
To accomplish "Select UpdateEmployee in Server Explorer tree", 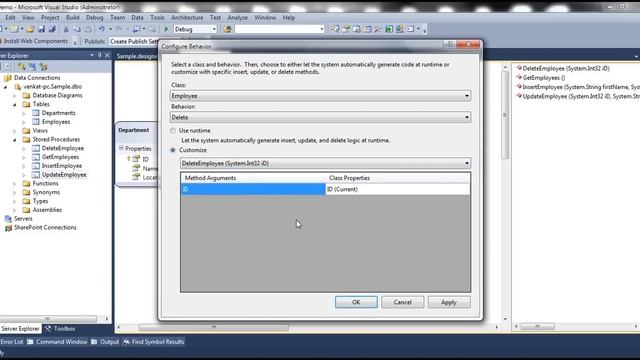I will pyautogui.click(x=64, y=175).
